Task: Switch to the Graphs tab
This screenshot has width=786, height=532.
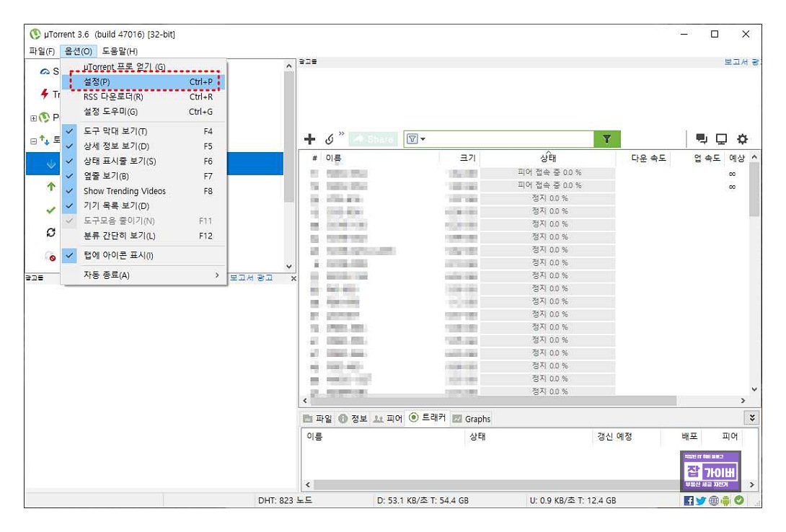Action: [471, 418]
